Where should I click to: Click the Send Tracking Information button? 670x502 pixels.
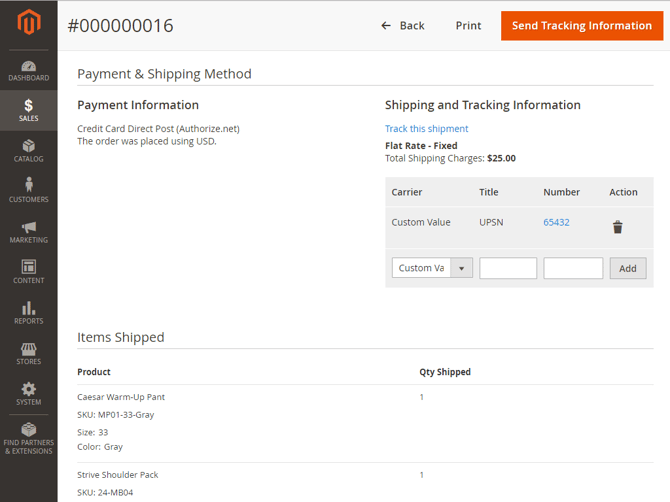(x=581, y=26)
